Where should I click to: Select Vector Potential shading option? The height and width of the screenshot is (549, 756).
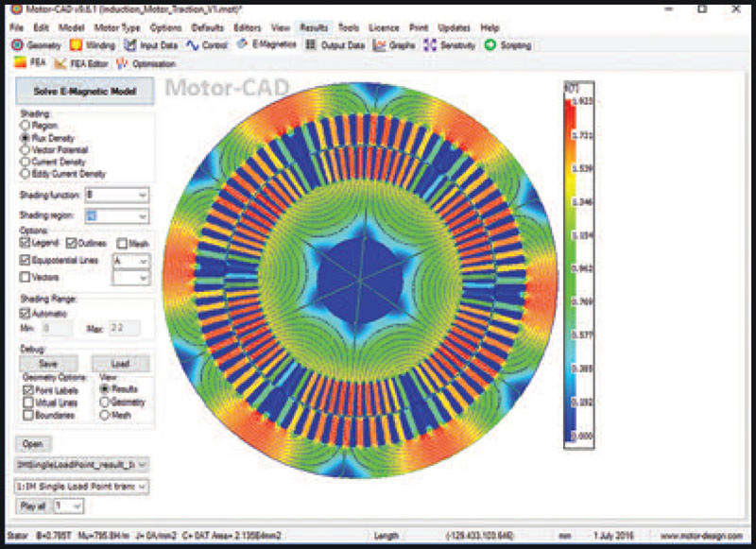25,149
